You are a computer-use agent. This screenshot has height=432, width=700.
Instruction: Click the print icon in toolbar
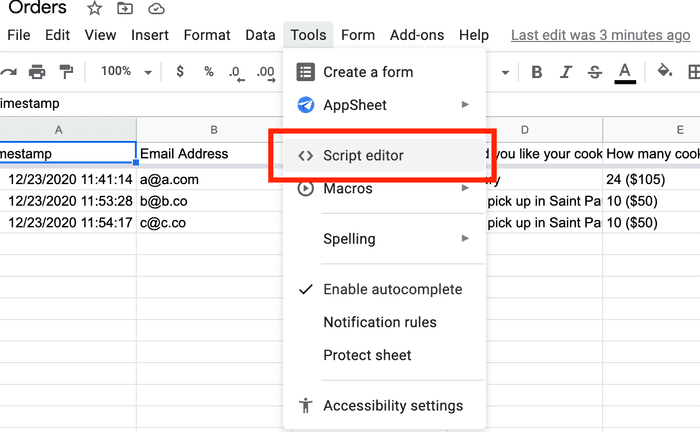[37, 72]
